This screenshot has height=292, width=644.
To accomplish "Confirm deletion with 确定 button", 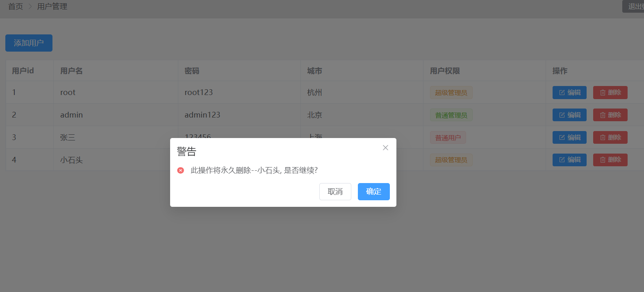I will pyautogui.click(x=373, y=192).
